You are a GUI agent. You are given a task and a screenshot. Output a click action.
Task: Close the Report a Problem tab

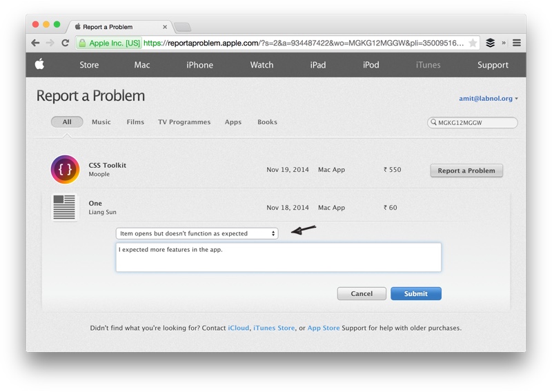pyautogui.click(x=165, y=27)
